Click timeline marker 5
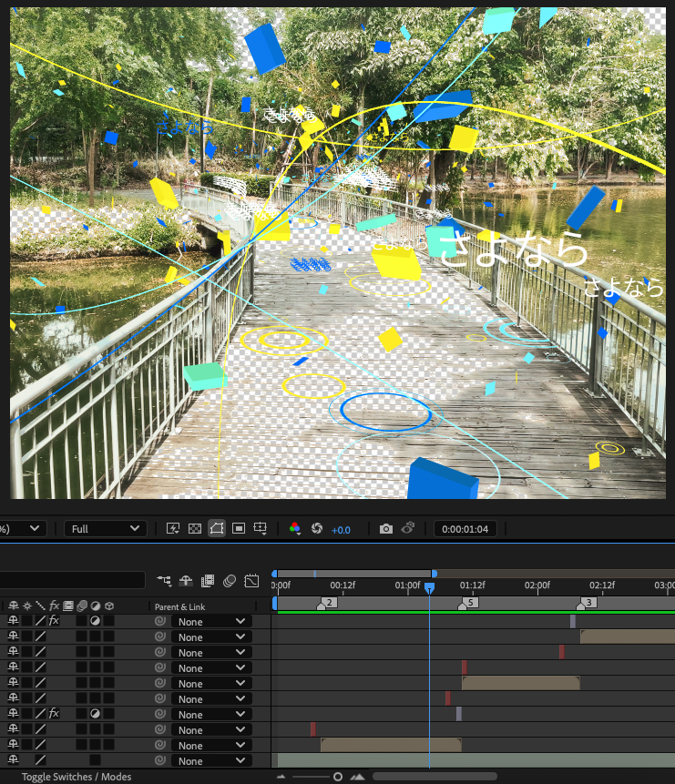Screen dimensions: 675x784 469,603
